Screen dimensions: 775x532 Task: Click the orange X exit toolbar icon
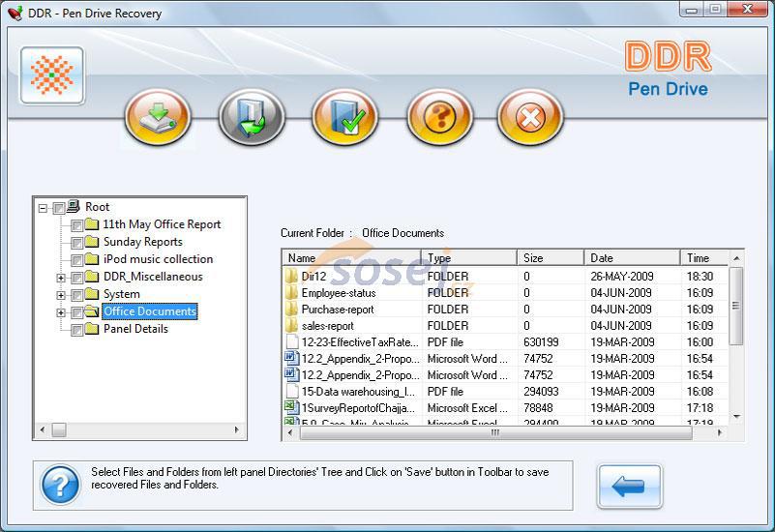click(530, 117)
